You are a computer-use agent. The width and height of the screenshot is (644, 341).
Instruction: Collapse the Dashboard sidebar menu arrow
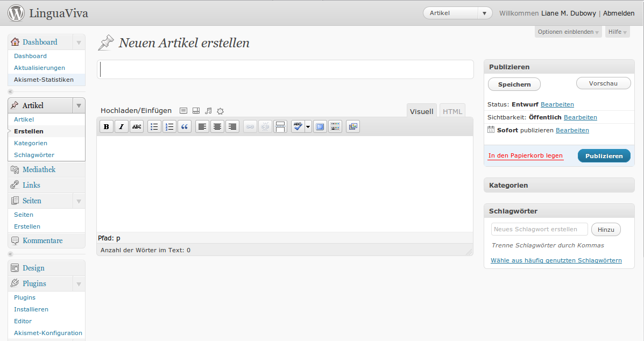pyautogui.click(x=79, y=42)
